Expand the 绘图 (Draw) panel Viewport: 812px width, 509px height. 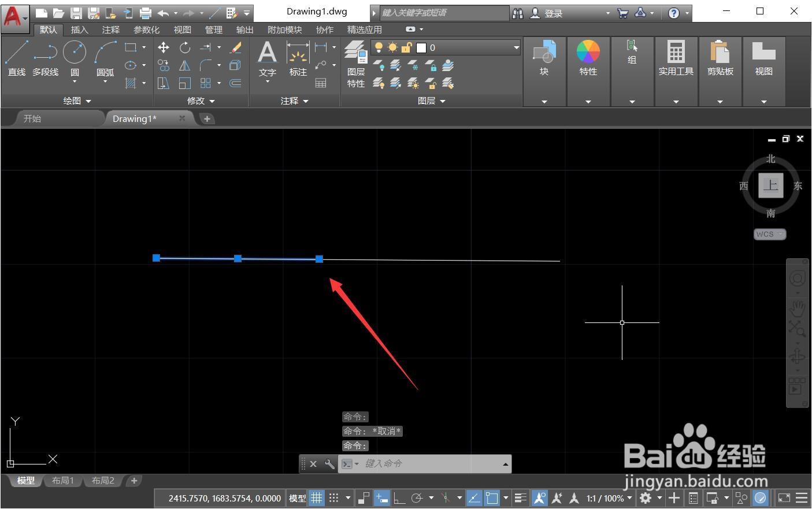click(x=77, y=101)
